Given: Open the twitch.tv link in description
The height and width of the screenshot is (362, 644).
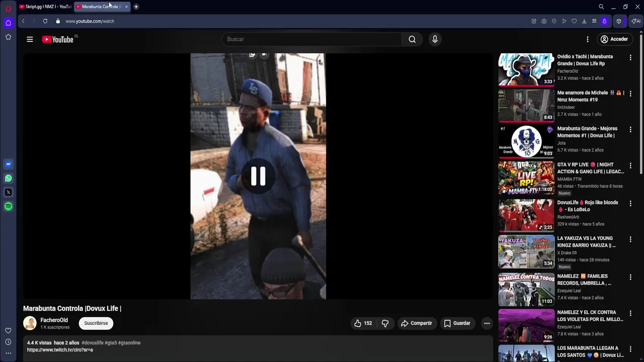Looking at the screenshot, I should (x=60, y=350).
